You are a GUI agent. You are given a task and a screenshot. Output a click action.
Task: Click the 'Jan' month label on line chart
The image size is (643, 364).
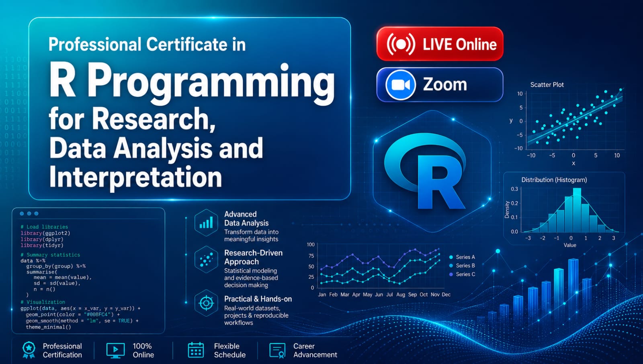pos(322,294)
